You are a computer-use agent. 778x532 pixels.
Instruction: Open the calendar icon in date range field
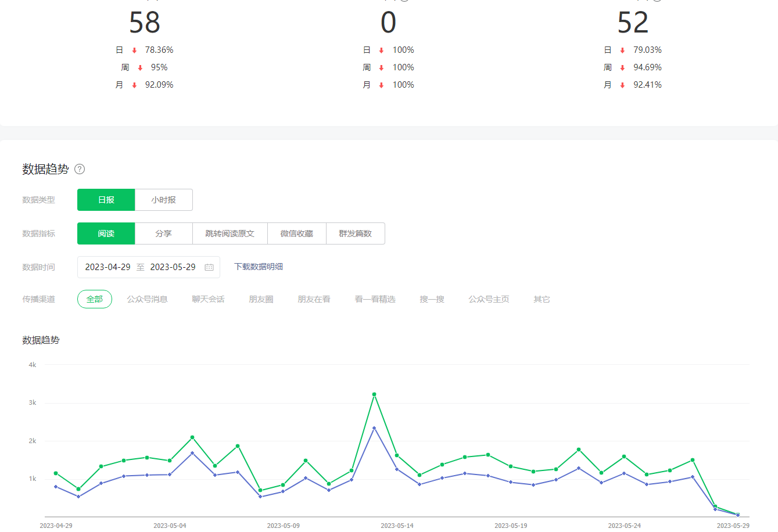click(209, 267)
